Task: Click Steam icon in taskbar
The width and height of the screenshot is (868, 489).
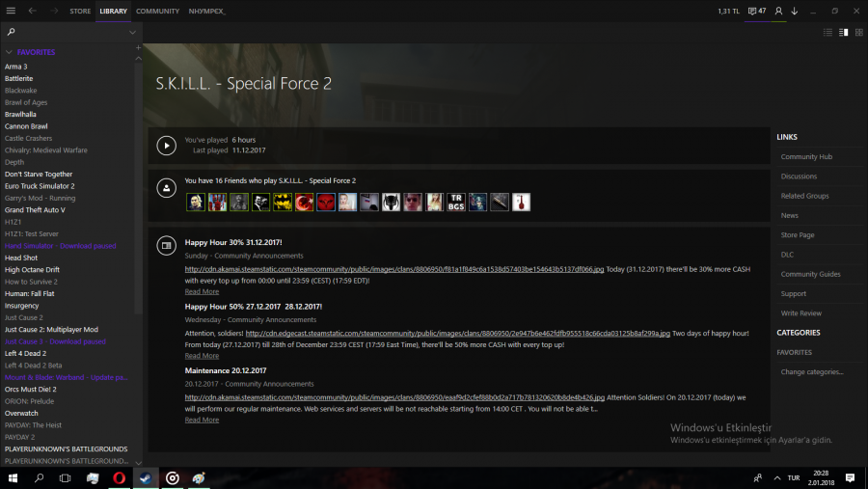Action: [x=146, y=478]
